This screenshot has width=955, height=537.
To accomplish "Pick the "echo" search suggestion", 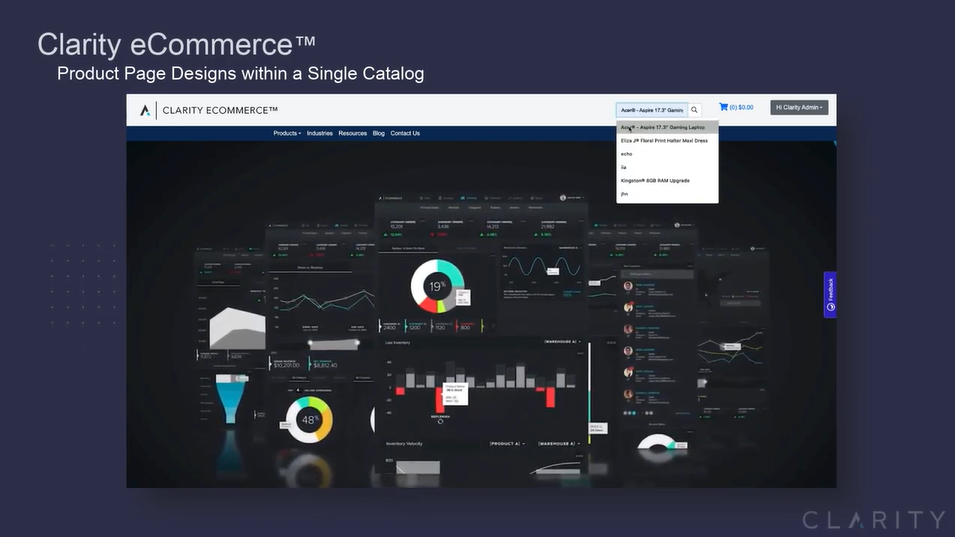I will point(627,154).
